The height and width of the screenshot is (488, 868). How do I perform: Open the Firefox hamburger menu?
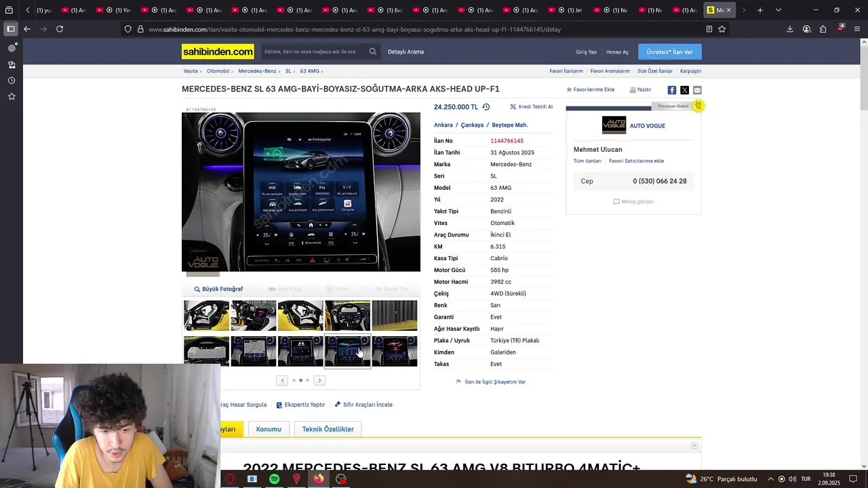pos(858,29)
